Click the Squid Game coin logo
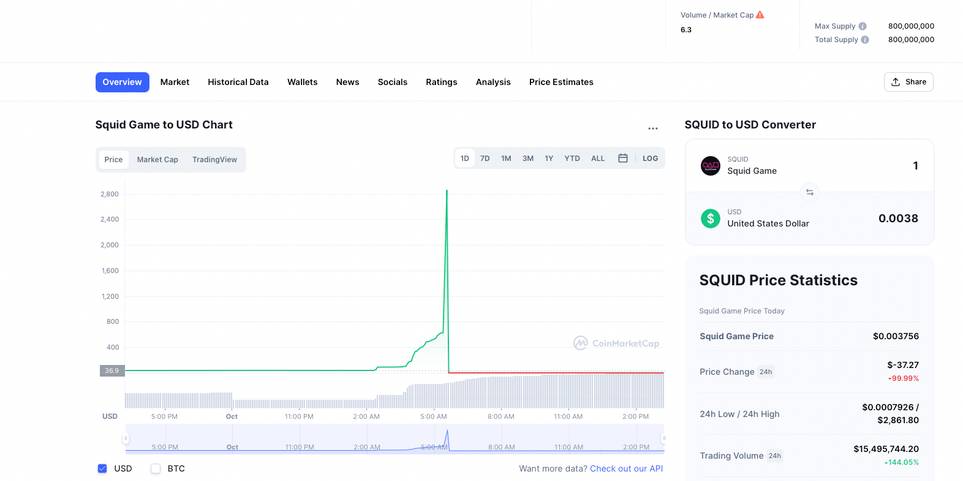Viewport: 963px width, 481px height. tap(710, 166)
